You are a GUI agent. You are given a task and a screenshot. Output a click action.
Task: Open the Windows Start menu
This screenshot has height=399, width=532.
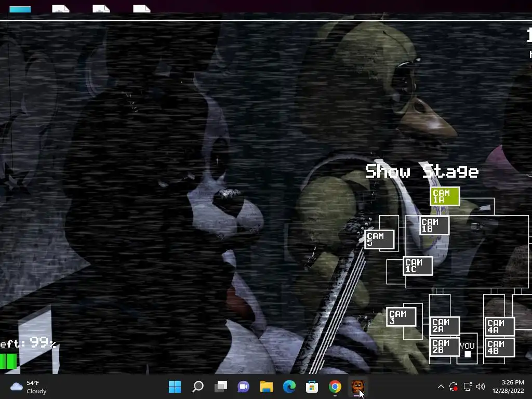(175, 387)
